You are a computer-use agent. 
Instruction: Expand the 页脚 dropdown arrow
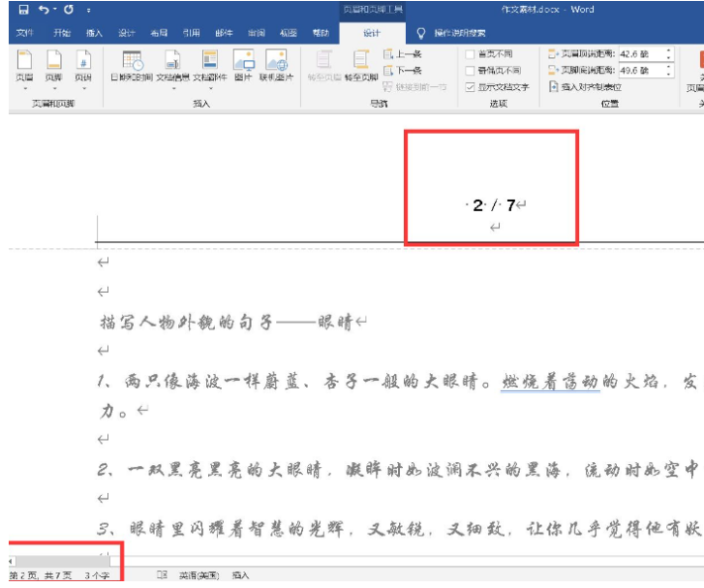point(54,88)
